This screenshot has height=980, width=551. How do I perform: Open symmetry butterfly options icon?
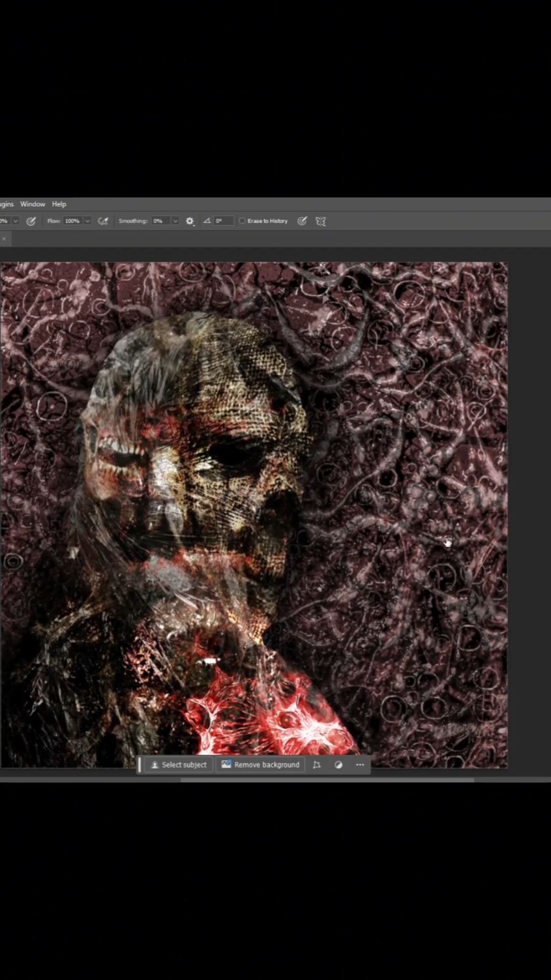321,221
